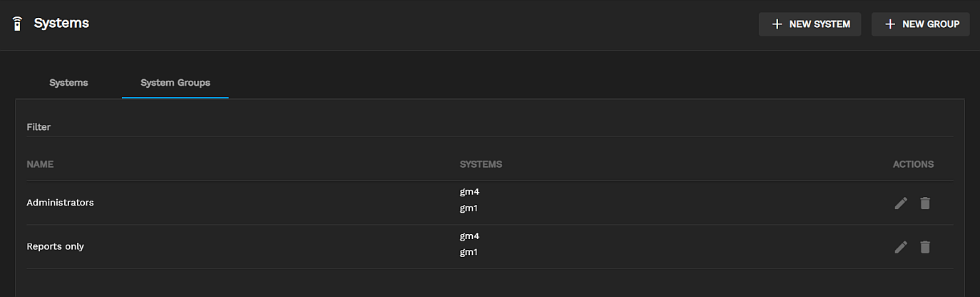
Task: Click the Systems remote icon in header
Action: coord(18,24)
